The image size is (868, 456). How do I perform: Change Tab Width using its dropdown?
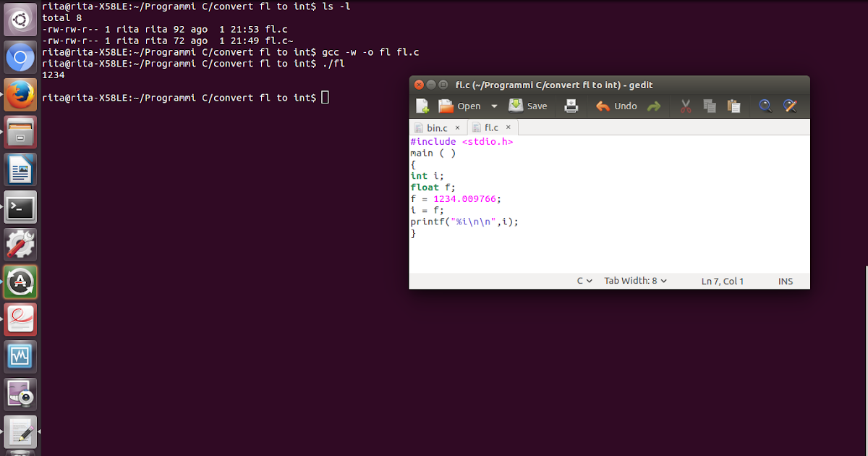coord(635,281)
